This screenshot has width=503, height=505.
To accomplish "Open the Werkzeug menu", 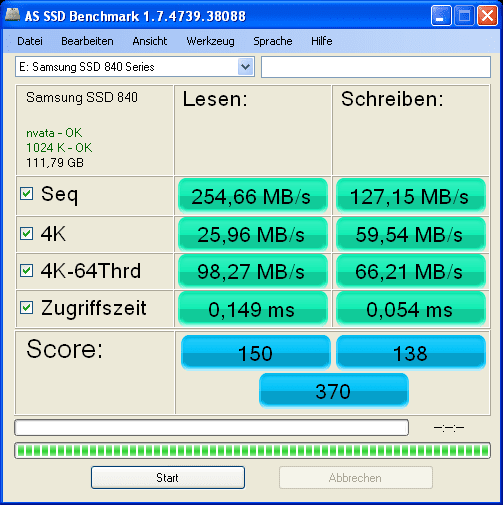I will point(210,41).
